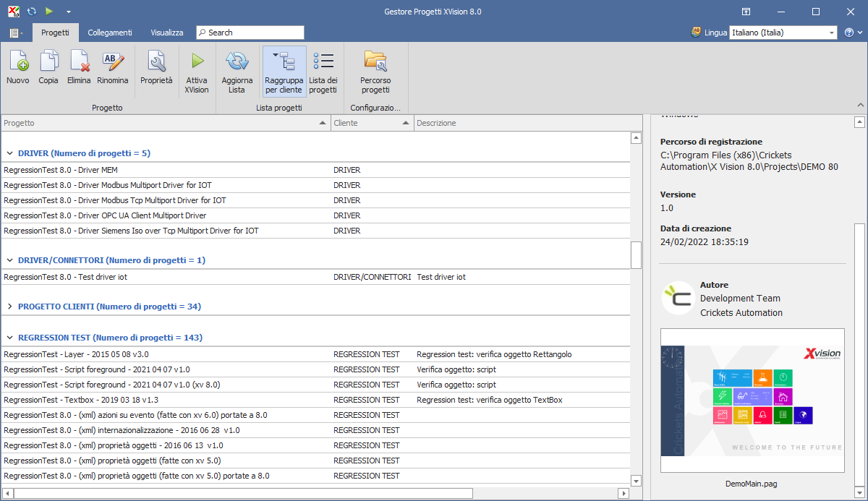
Task: Open project Proprietà
Action: pyautogui.click(x=156, y=62)
